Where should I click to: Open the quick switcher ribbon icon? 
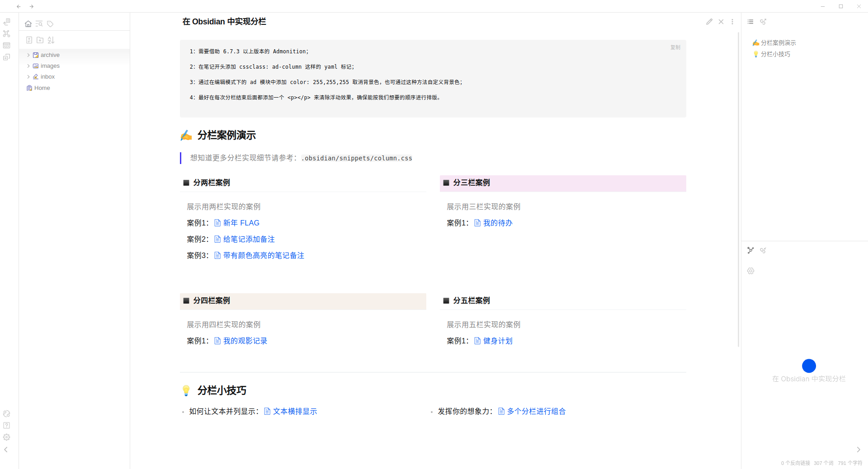(6, 22)
